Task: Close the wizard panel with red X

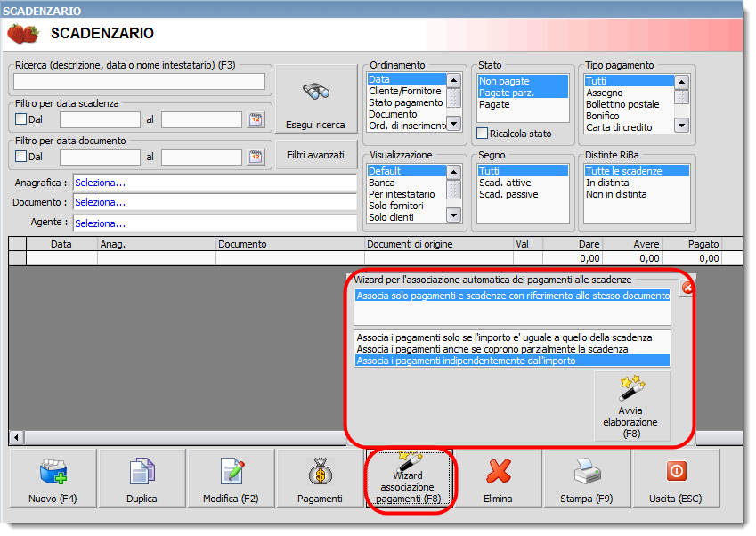Action: pyautogui.click(x=687, y=288)
